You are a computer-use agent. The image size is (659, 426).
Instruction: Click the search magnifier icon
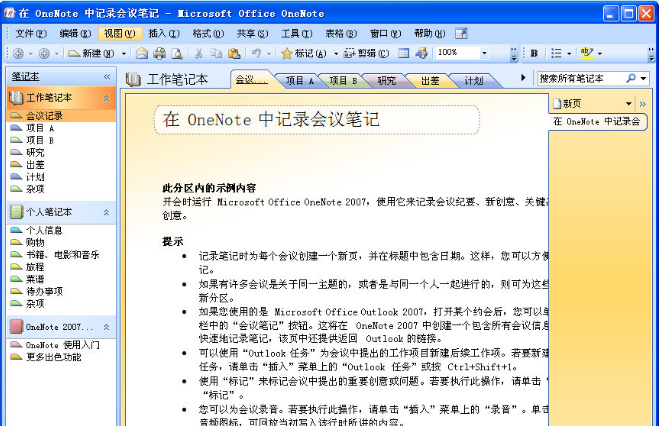pyautogui.click(x=631, y=79)
